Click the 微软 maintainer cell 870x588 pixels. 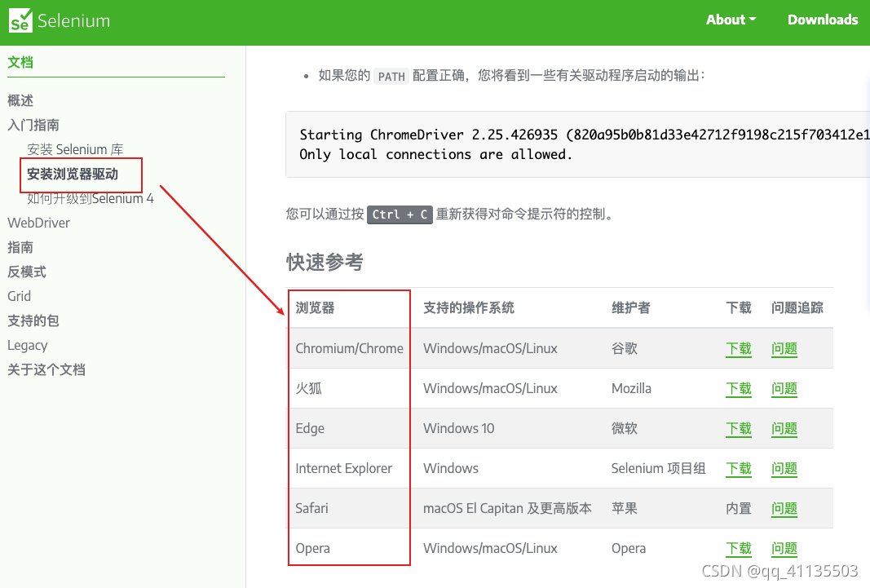[625, 428]
